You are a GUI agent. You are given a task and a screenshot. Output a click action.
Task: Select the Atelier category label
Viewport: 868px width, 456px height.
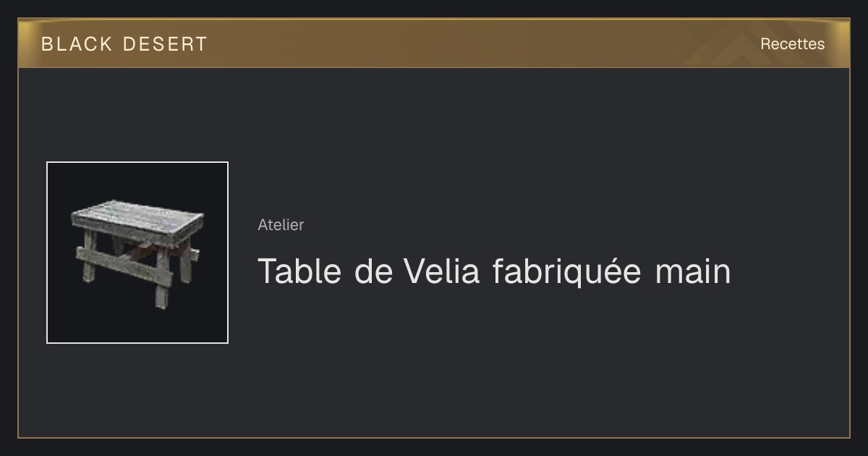pos(281,224)
